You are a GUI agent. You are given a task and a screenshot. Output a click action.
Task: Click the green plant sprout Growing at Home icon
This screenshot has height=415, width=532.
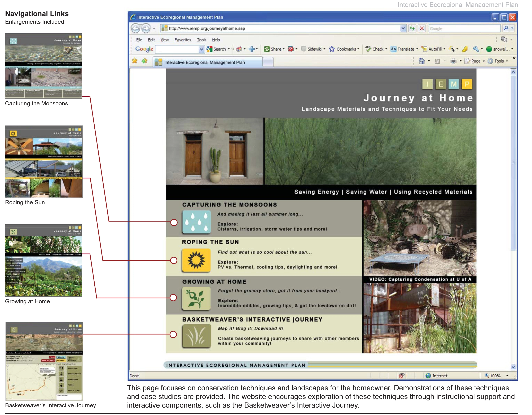pyautogui.click(x=196, y=299)
